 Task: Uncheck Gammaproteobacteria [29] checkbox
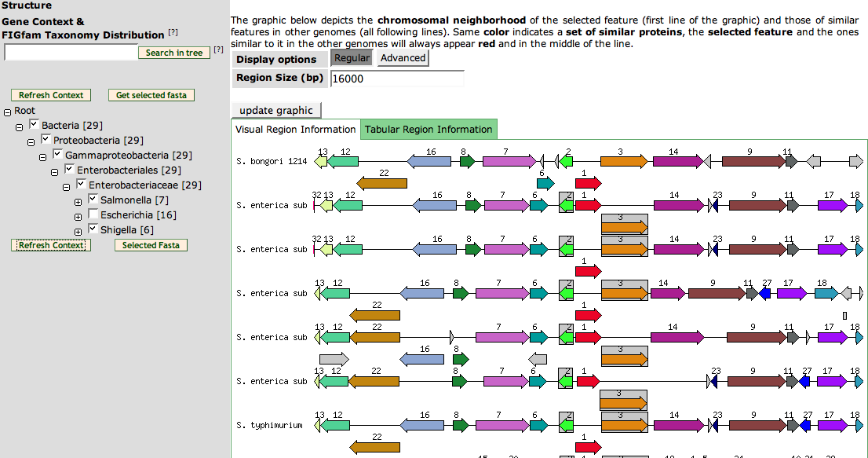57,154
